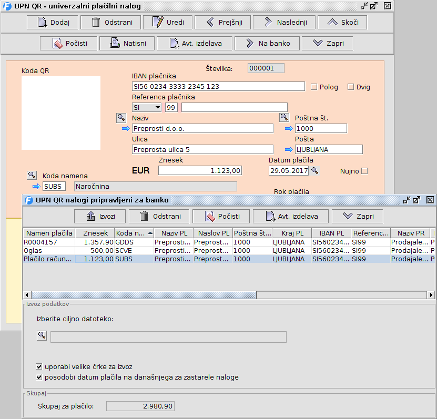437x419 pixels.
Task: Expand the SI reference type dropdown
Action: (x=147, y=107)
